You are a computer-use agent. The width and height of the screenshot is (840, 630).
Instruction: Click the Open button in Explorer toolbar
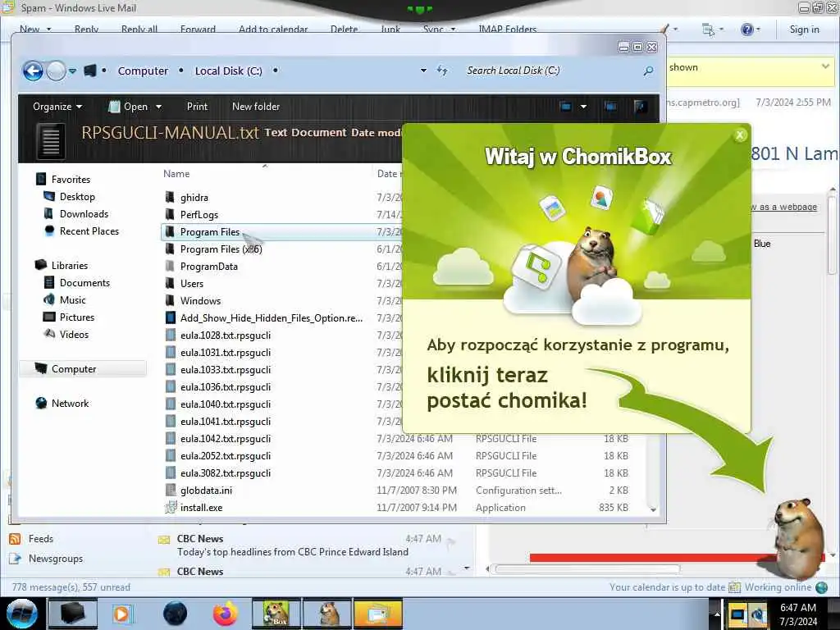tap(129, 107)
